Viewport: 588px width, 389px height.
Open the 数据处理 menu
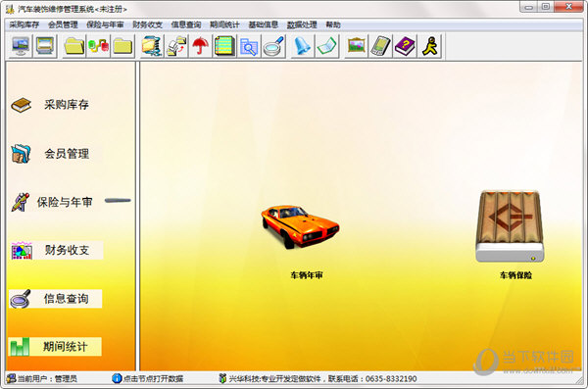point(302,24)
